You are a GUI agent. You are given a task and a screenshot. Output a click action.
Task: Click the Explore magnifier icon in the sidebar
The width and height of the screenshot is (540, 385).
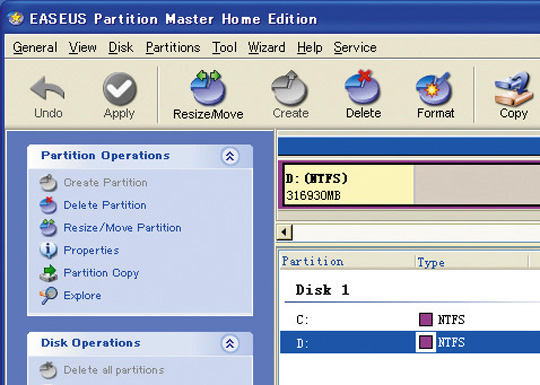pyautogui.click(x=48, y=295)
